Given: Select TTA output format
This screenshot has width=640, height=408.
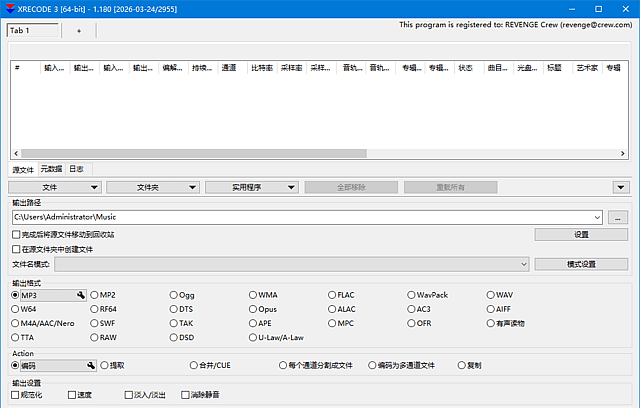Looking at the screenshot, I should click(22, 337).
